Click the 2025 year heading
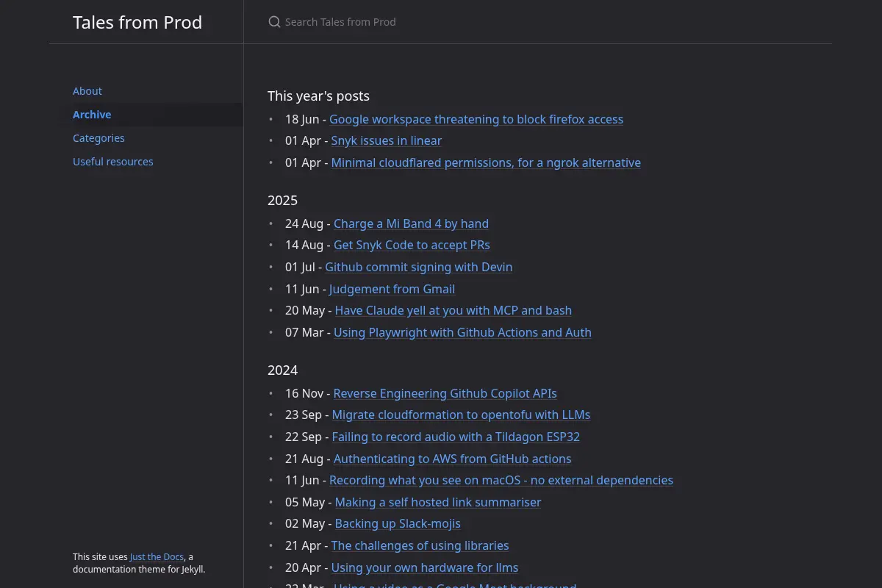The height and width of the screenshot is (588, 882). 282,201
